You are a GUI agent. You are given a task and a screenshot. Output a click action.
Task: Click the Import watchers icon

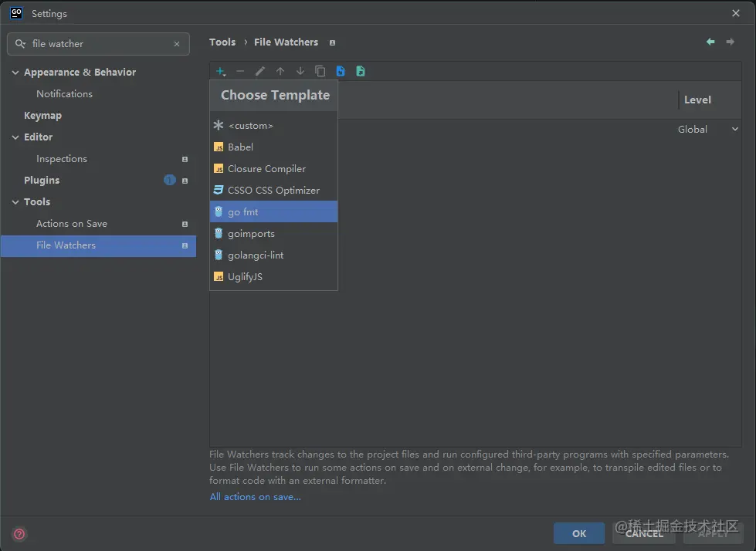[341, 71]
